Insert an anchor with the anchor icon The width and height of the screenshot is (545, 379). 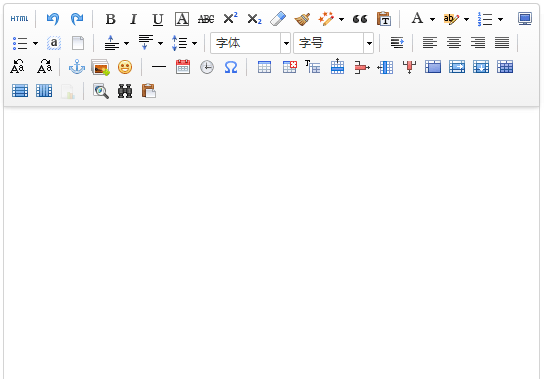(x=77, y=67)
